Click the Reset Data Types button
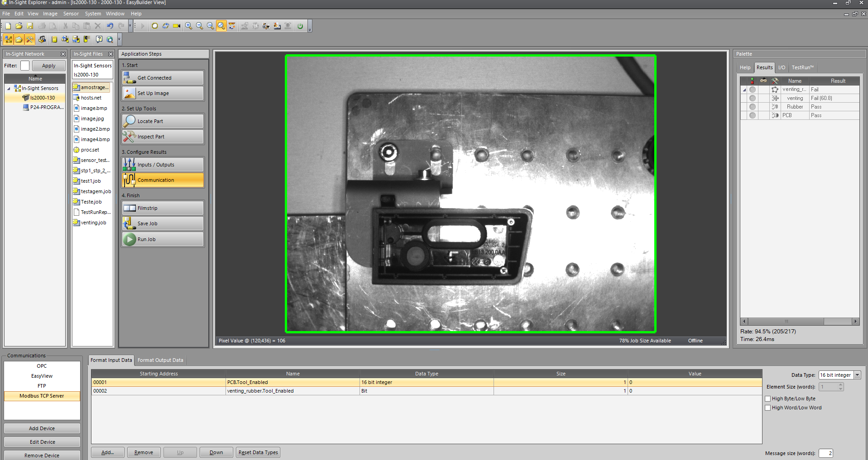Viewport: 868px width, 460px height. tap(258, 452)
